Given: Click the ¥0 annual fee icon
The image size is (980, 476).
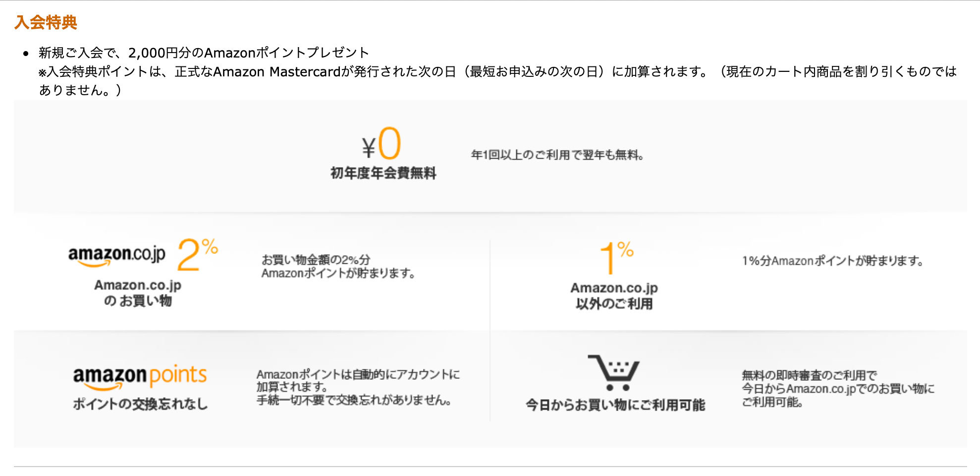Looking at the screenshot, I should 381,143.
